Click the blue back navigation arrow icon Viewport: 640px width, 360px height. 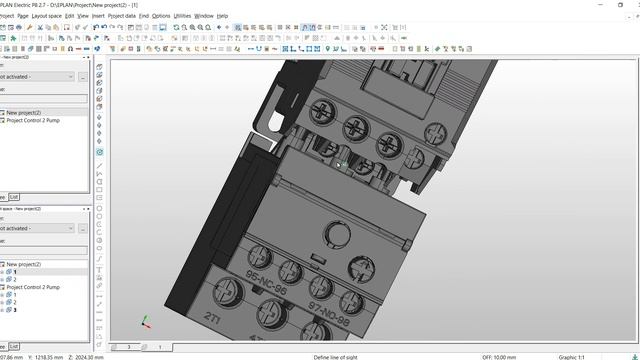219,27
